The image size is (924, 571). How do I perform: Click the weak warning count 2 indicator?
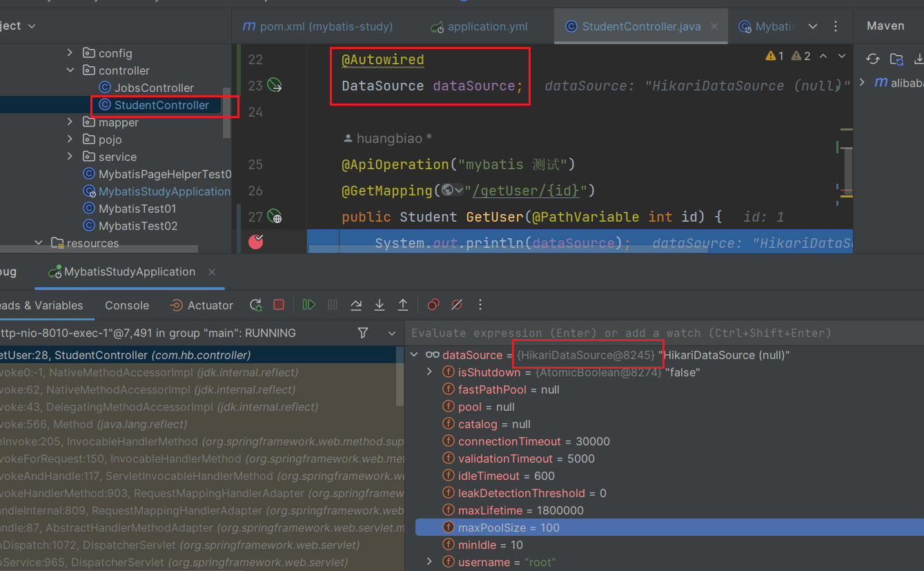[801, 56]
